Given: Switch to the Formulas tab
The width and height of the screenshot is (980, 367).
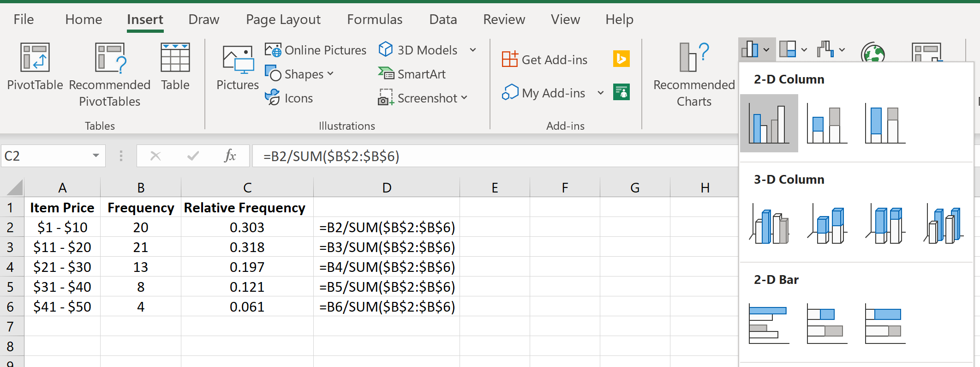Looking at the screenshot, I should click(375, 19).
